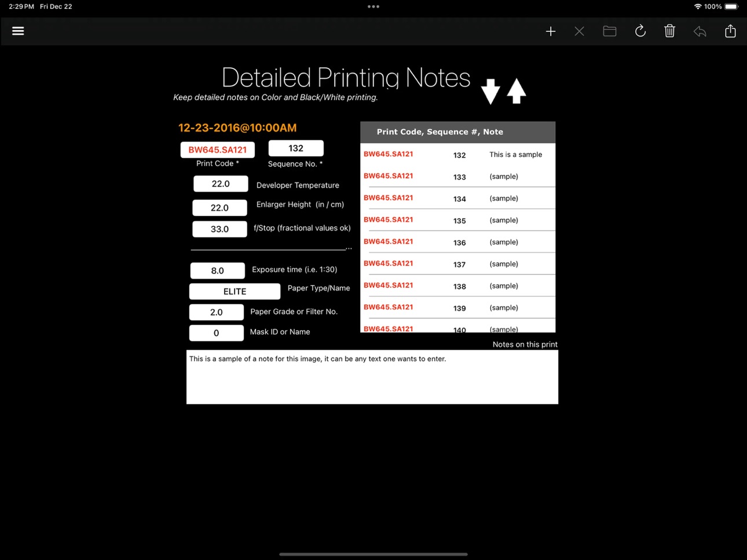
Task: Tap the undo back-arrow icon
Action: [700, 31]
